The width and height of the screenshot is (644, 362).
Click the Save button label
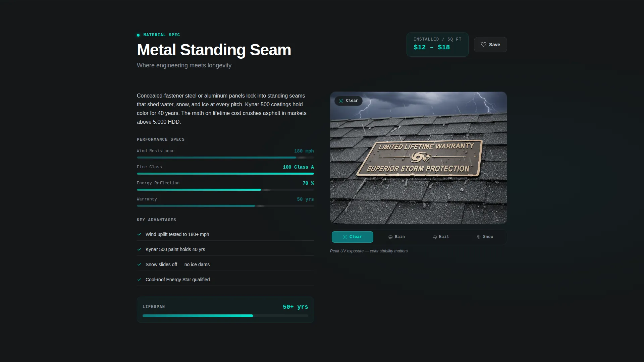click(x=494, y=45)
